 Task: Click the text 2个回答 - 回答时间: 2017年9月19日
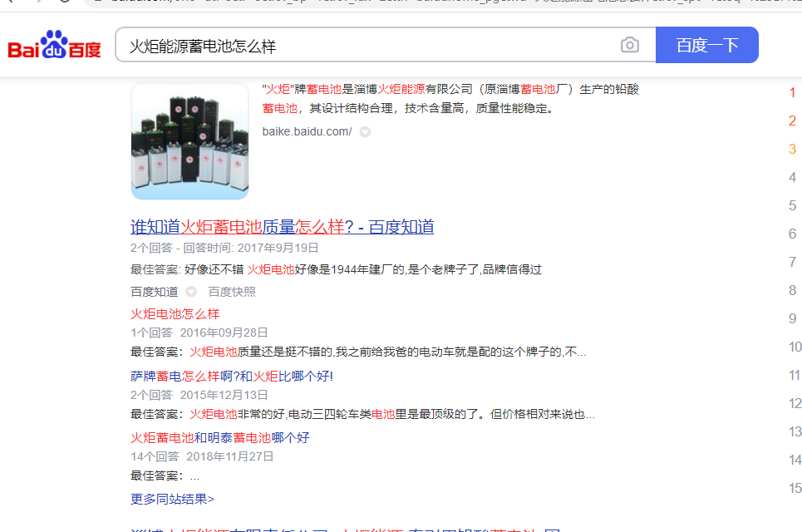224,248
